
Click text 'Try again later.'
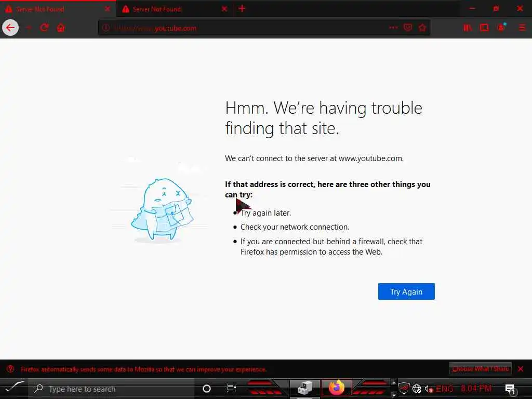(265, 213)
